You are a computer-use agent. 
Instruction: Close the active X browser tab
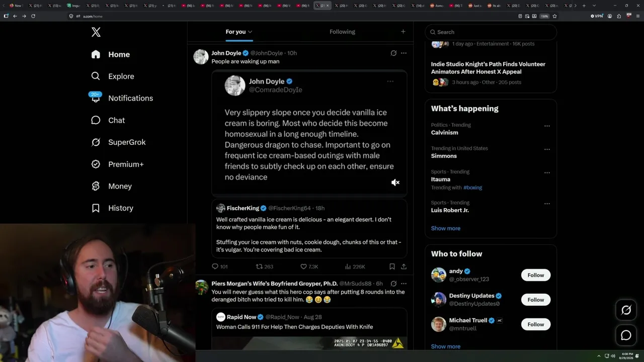328,6
